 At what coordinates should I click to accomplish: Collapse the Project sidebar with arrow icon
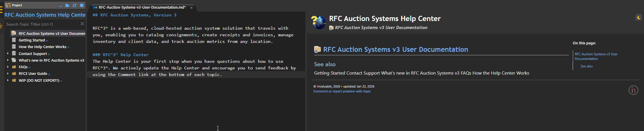click(x=82, y=5)
